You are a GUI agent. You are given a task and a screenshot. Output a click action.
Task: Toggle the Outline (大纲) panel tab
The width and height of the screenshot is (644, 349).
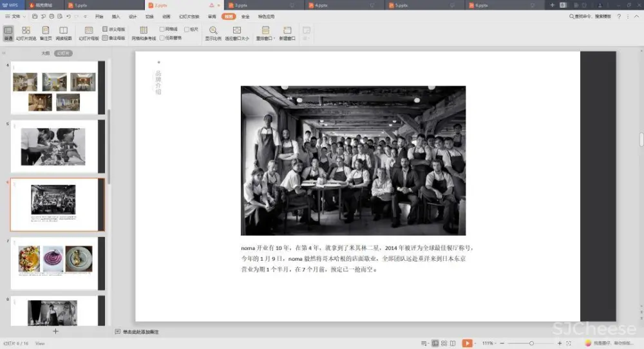pyautogui.click(x=46, y=53)
